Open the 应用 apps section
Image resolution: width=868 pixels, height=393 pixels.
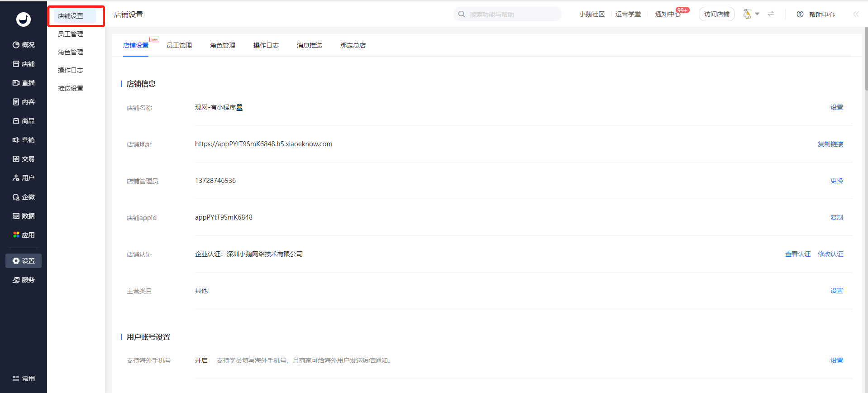pyautogui.click(x=24, y=235)
